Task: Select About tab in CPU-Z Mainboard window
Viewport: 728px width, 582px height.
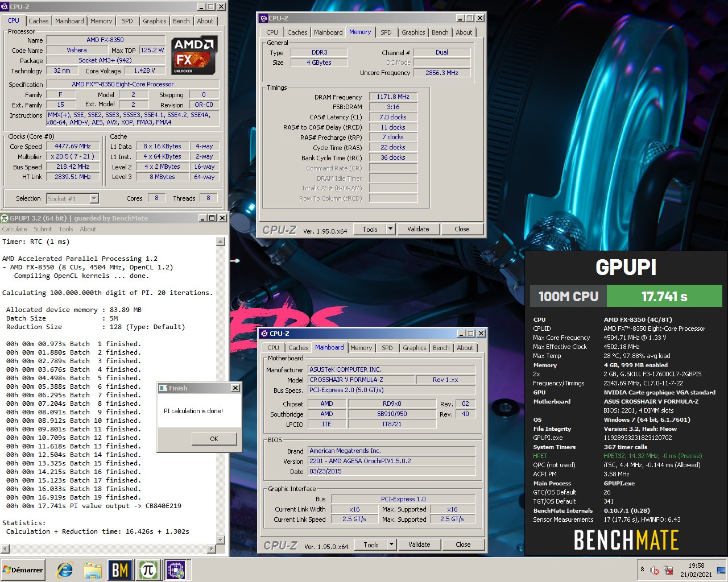Action: (465, 348)
